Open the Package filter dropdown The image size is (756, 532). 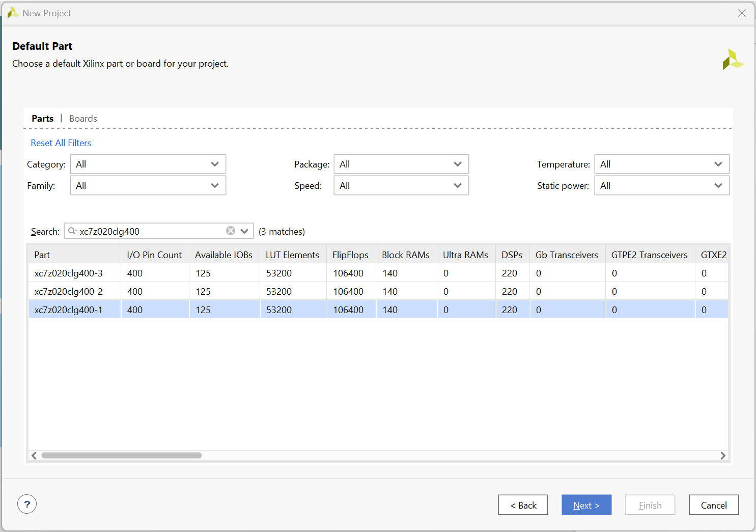click(401, 164)
